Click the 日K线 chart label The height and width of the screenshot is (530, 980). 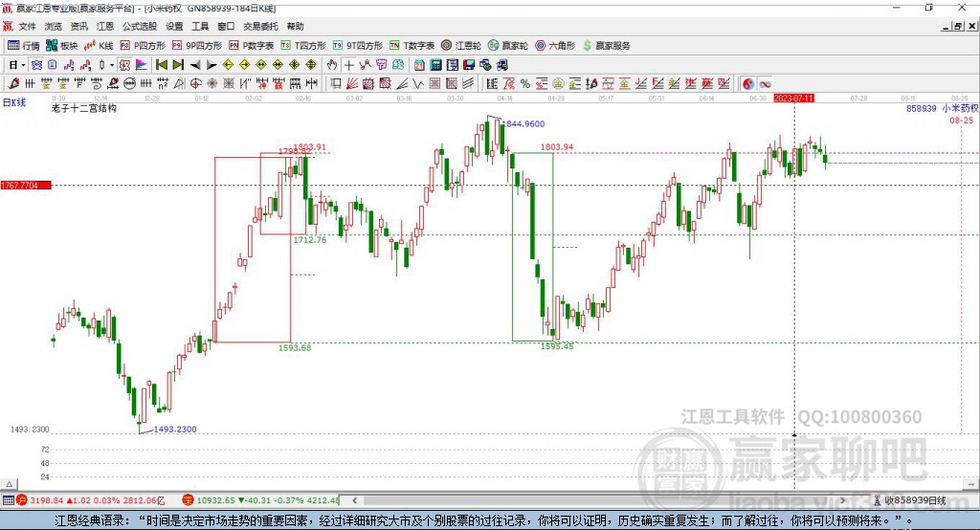pyautogui.click(x=14, y=102)
